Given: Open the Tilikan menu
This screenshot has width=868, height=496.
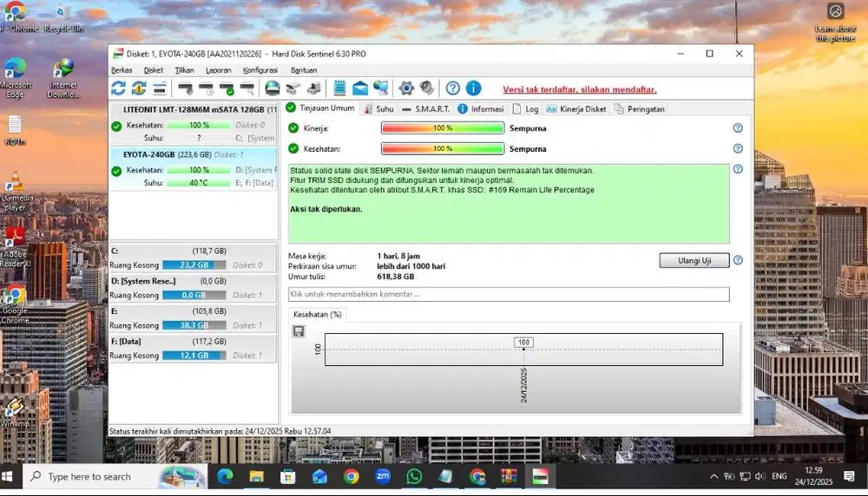Looking at the screenshot, I should click(184, 70).
